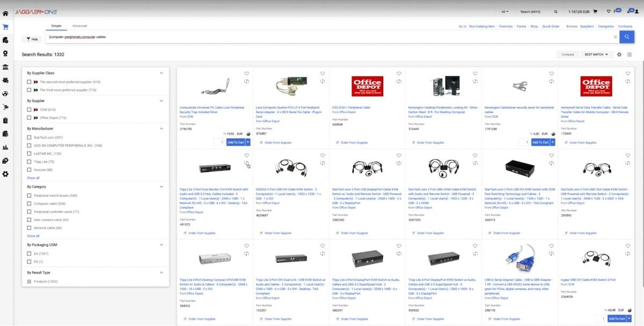Switch to list view icon
The height and width of the screenshot is (326, 644).
coord(630,54)
